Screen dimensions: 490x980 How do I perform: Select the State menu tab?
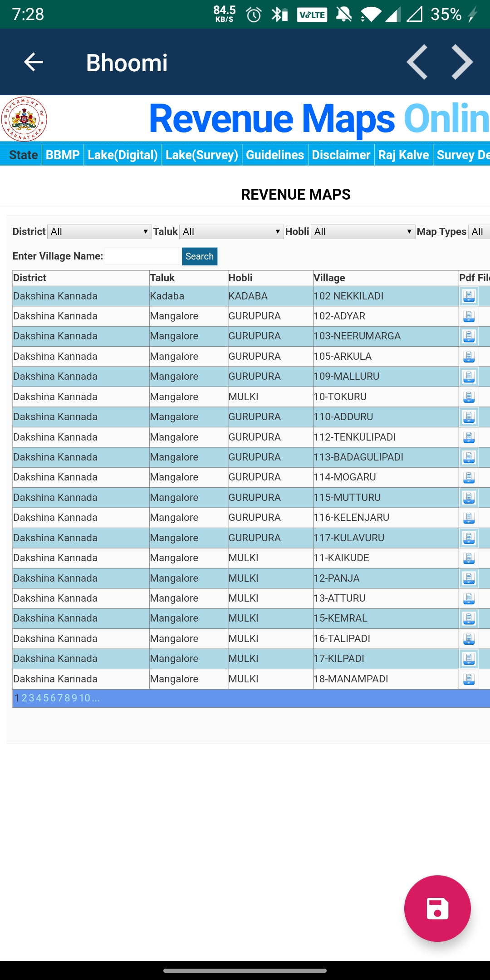[x=24, y=155]
